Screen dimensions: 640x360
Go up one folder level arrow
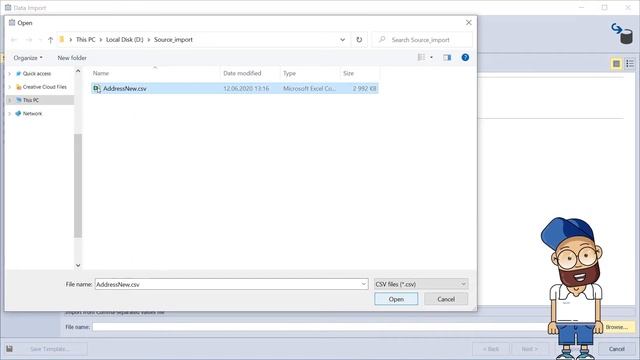coord(50,40)
